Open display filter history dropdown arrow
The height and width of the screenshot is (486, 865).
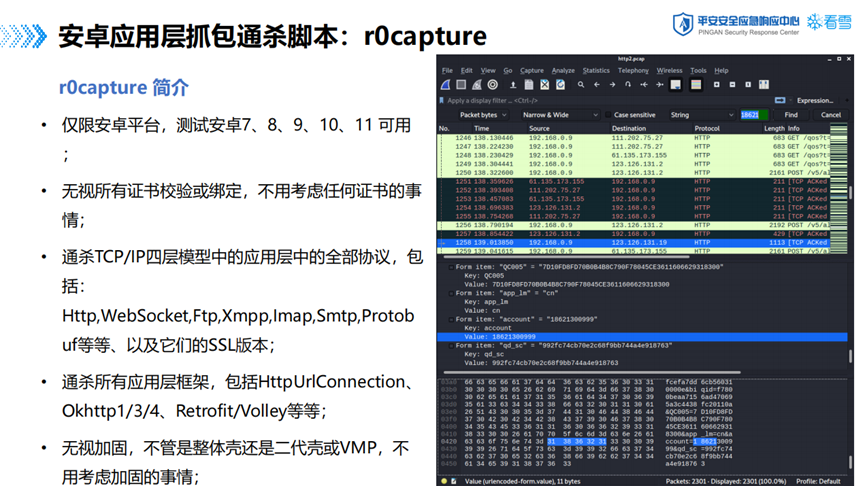coord(791,100)
